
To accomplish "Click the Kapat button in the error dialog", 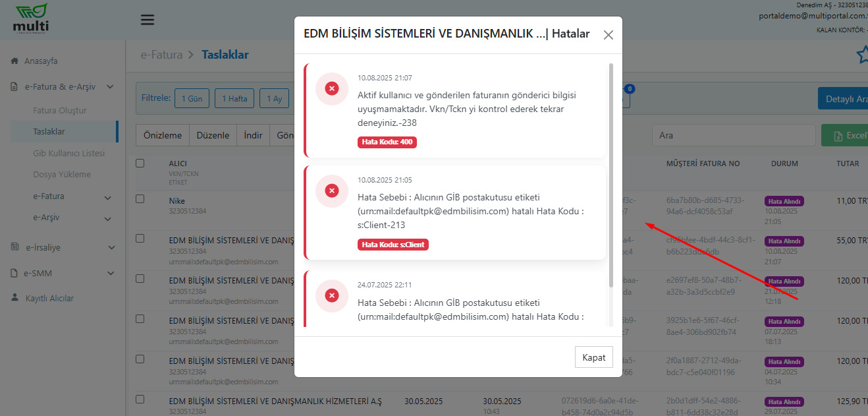I will (x=593, y=357).
